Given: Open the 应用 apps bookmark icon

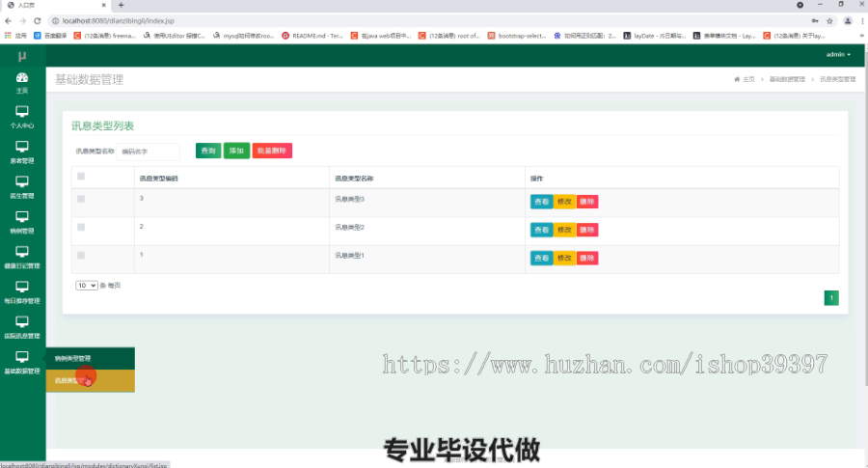Looking at the screenshot, I should point(15,36).
